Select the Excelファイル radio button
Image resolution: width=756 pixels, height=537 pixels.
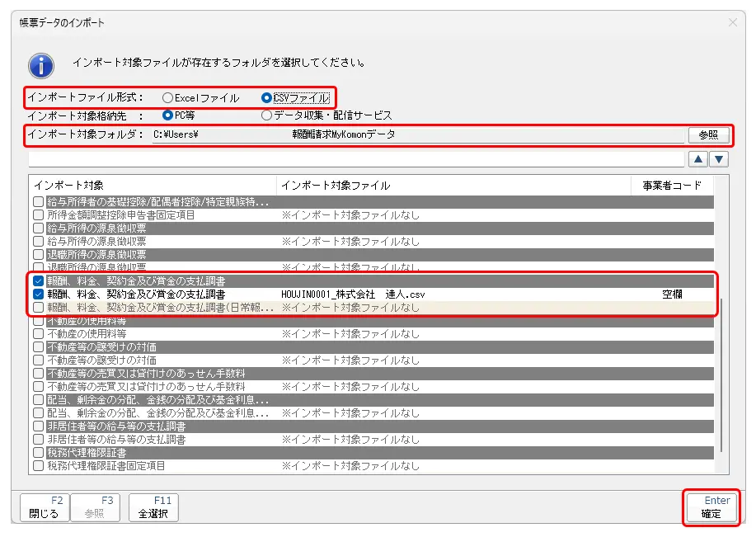(x=168, y=97)
